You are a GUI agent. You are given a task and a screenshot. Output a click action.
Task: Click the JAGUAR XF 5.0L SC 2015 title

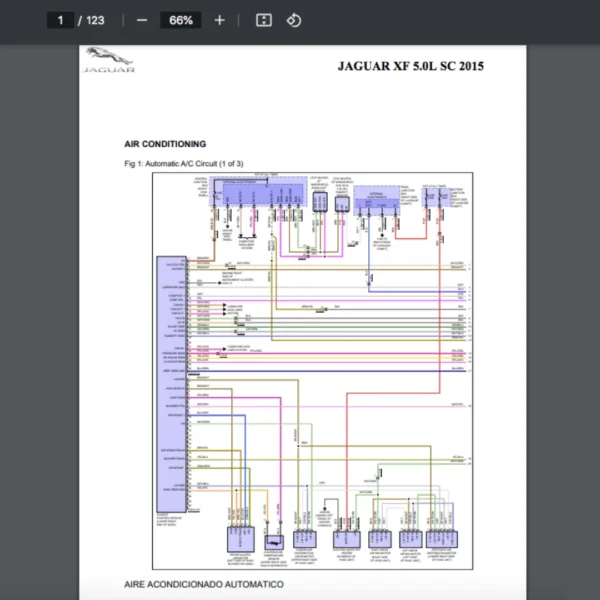(x=411, y=66)
